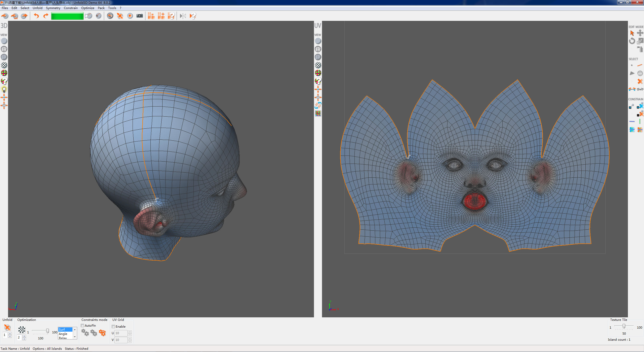
Task: Select Surf in the optimization list
Action: click(x=65, y=330)
